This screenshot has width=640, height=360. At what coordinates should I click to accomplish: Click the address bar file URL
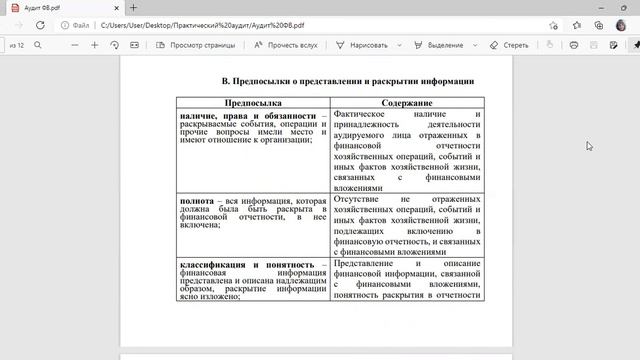click(202, 25)
